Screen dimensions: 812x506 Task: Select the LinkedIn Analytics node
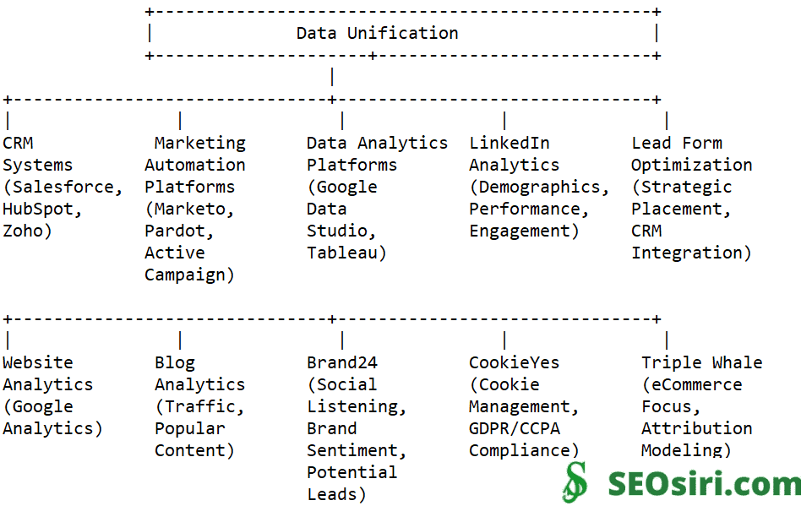click(514, 154)
